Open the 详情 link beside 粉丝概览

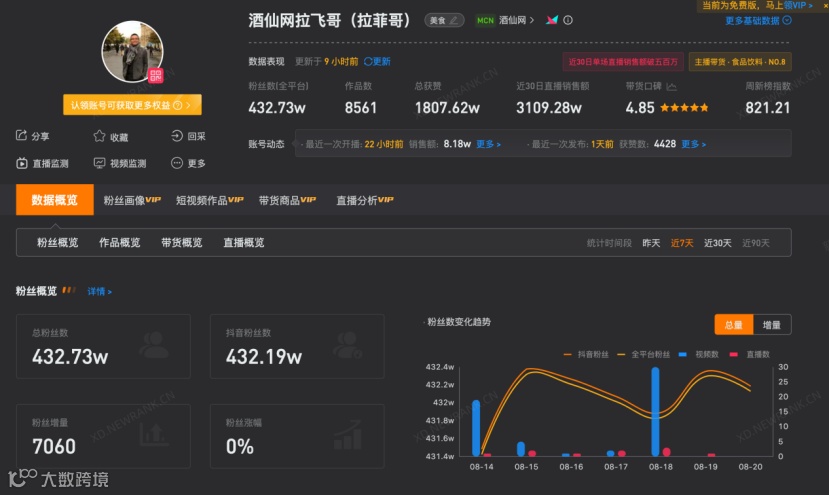(99, 291)
